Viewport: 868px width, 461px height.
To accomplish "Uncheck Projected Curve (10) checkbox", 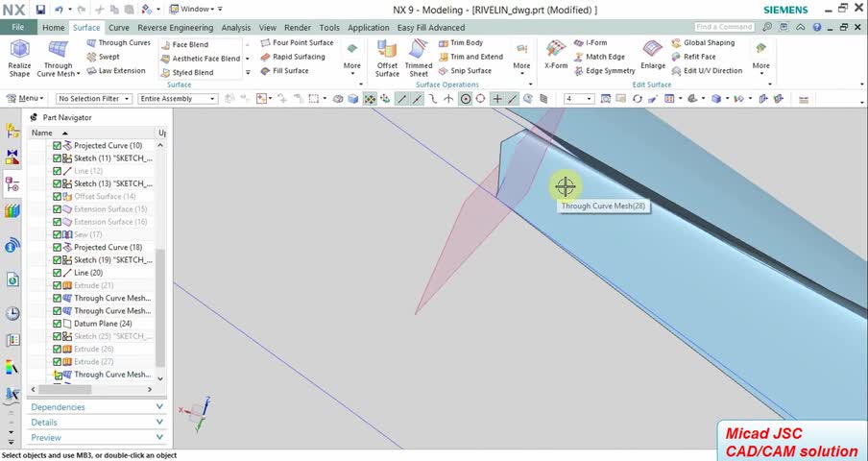I will (x=57, y=146).
